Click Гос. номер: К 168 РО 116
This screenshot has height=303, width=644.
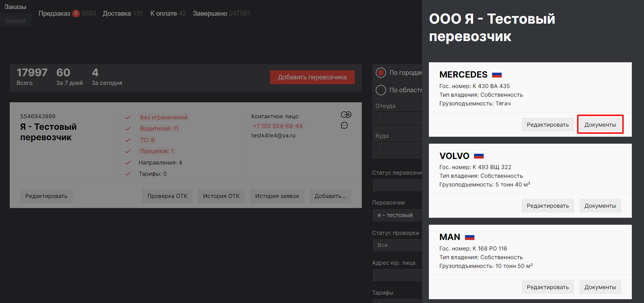(x=473, y=248)
